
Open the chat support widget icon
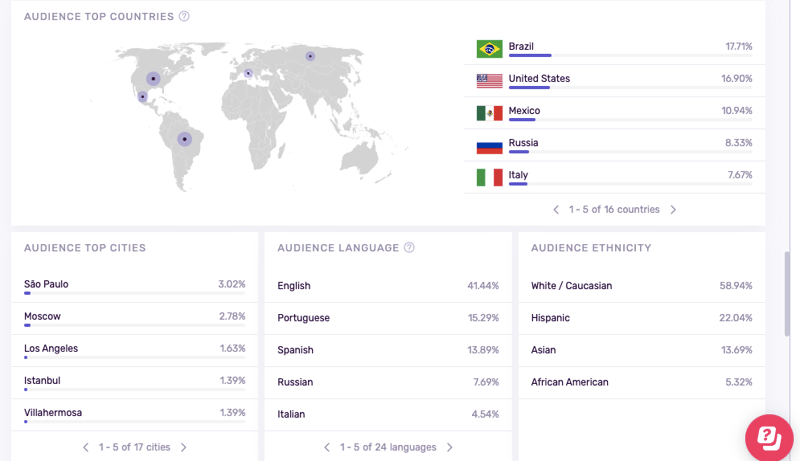tap(769, 437)
